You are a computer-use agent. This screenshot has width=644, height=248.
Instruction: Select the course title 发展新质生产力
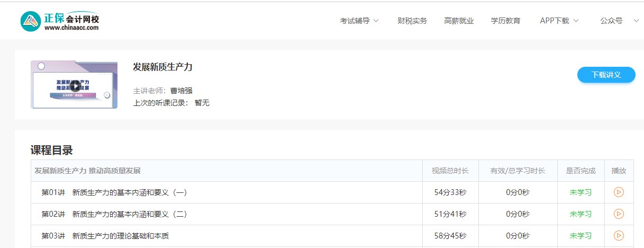coord(162,67)
